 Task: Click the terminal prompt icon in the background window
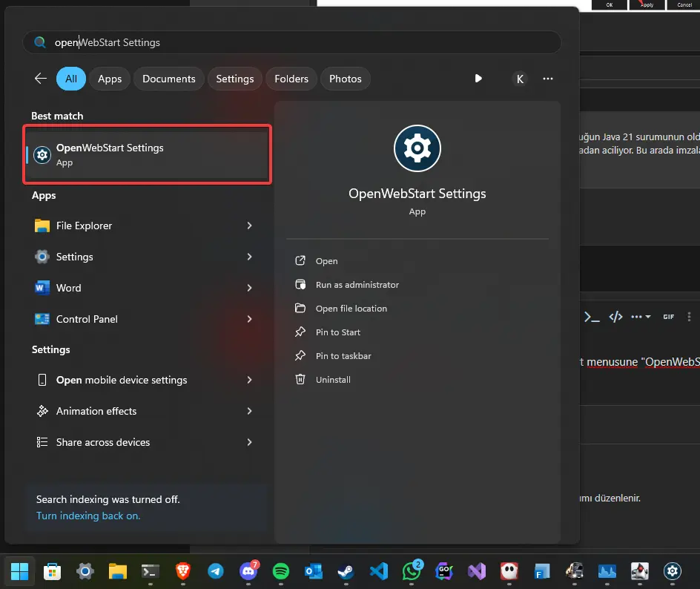tap(592, 317)
